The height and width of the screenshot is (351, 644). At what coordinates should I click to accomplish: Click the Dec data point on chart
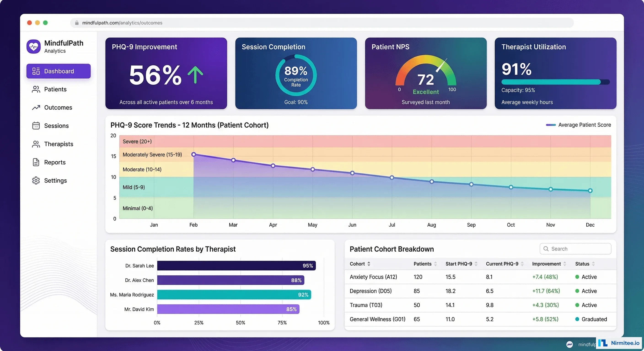click(590, 191)
